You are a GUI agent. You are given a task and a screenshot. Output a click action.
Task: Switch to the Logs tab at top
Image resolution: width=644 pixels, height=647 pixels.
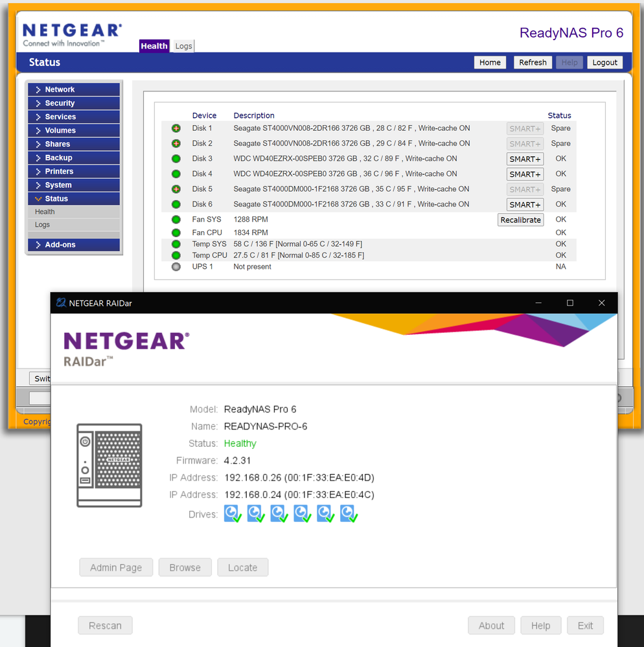183,46
